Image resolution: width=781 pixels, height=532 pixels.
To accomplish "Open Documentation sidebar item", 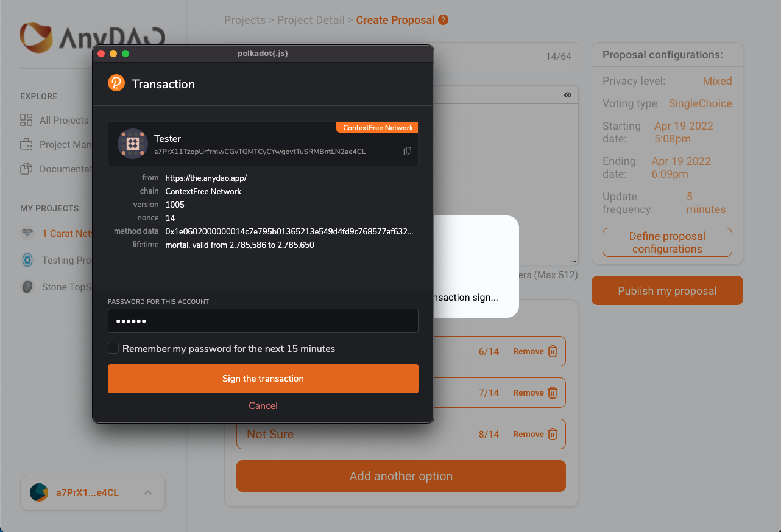I will pos(66,169).
